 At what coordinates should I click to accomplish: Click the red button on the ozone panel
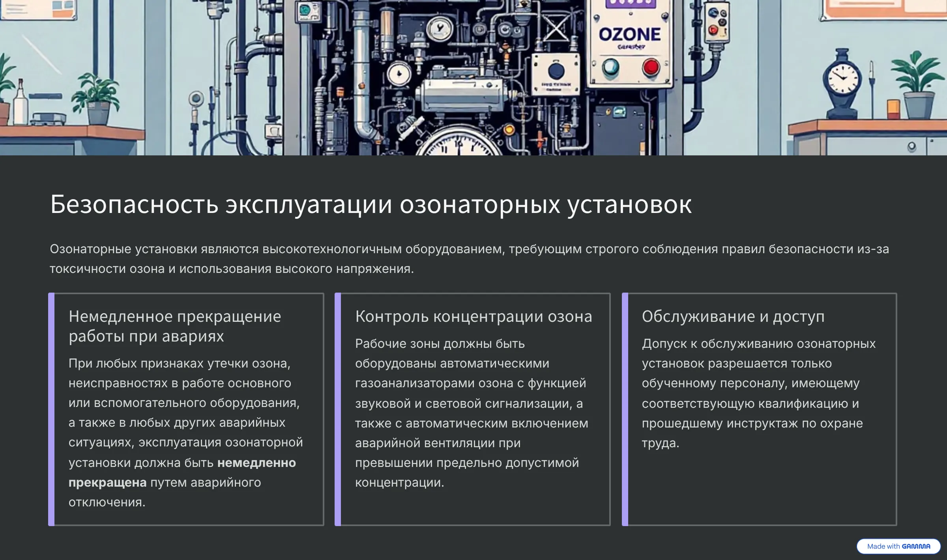tap(650, 67)
